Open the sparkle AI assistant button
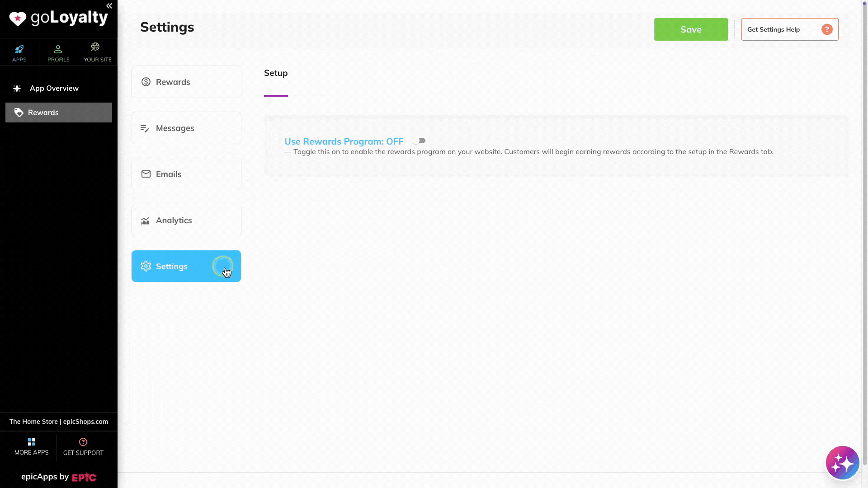Viewport: 868px width, 488px height. point(842,463)
